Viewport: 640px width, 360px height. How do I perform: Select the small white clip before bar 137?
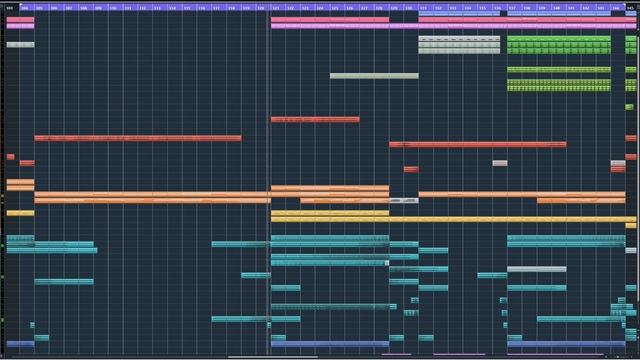tap(500, 163)
